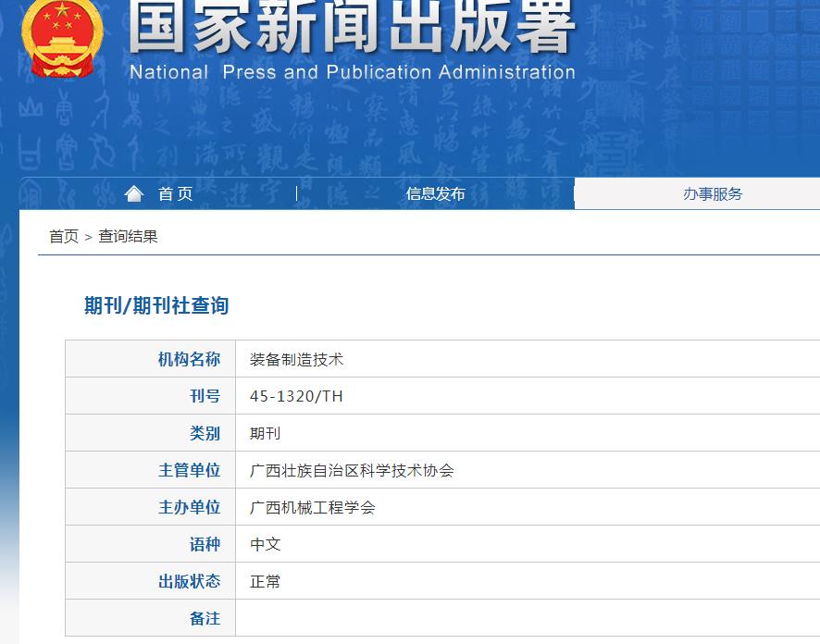Open the 信息发布 navigation section
The height and width of the screenshot is (644, 820).
pos(434,193)
